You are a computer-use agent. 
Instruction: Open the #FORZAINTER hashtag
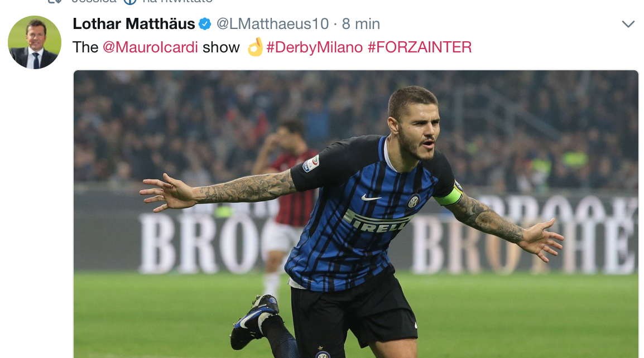pos(419,47)
